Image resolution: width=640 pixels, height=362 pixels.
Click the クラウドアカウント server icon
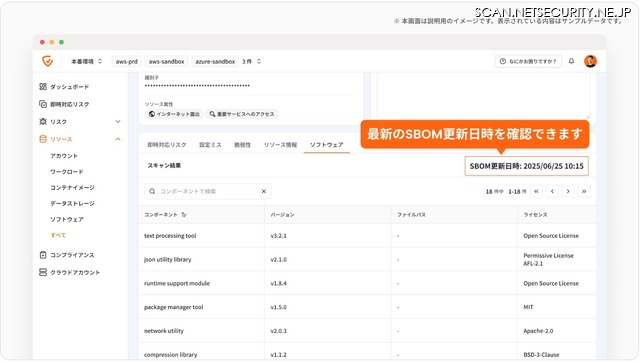point(43,272)
